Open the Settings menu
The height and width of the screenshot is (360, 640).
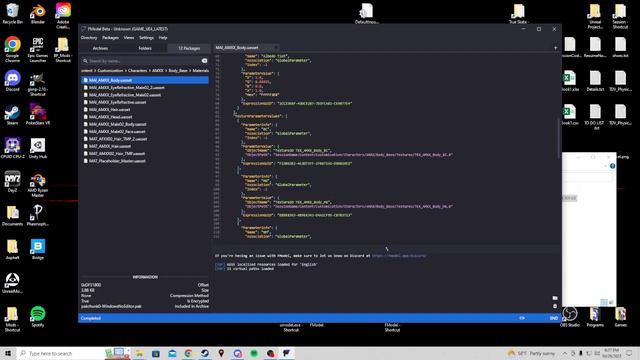[146, 38]
